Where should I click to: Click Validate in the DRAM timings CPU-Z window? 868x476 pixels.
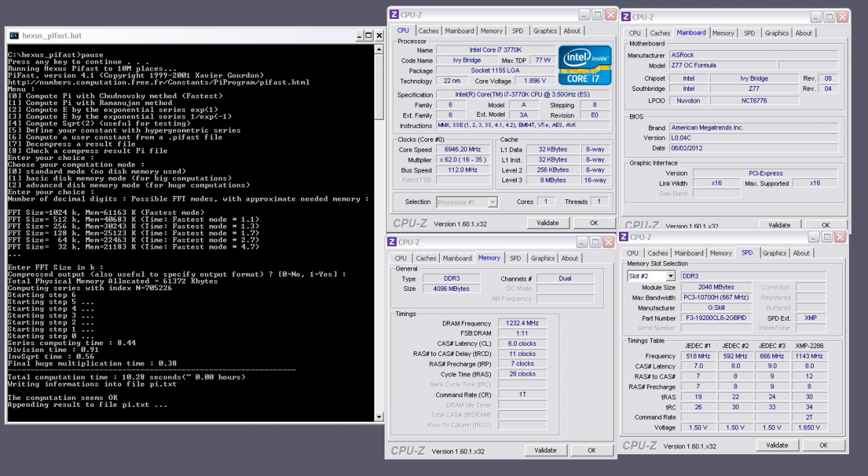click(x=545, y=450)
